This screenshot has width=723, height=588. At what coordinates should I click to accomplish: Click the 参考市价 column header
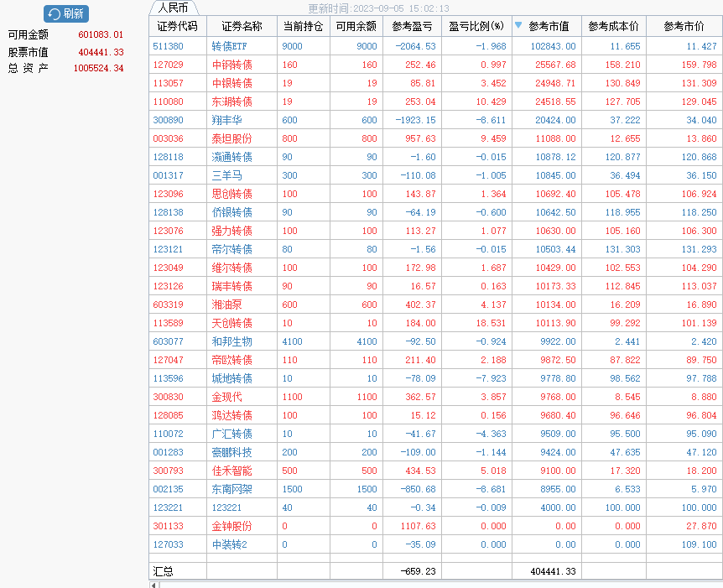tap(684, 26)
